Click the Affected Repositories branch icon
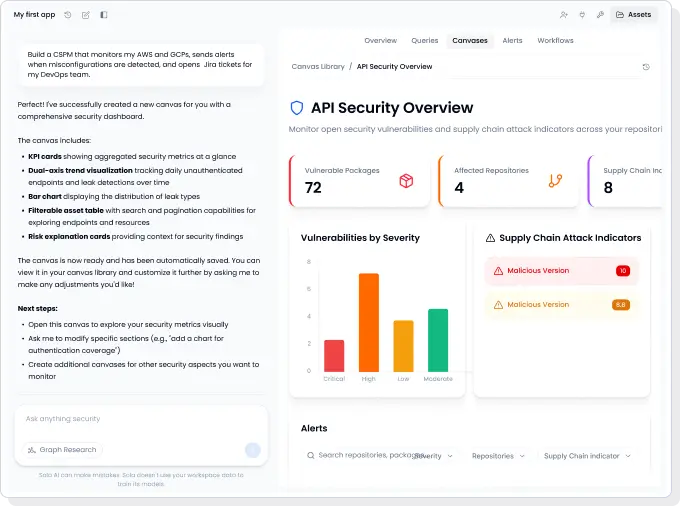 [x=555, y=180]
